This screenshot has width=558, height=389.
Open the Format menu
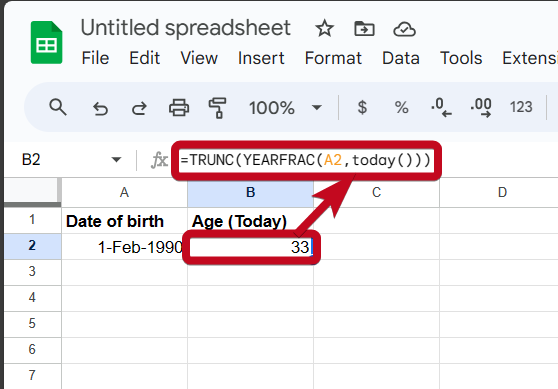point(333,58)
